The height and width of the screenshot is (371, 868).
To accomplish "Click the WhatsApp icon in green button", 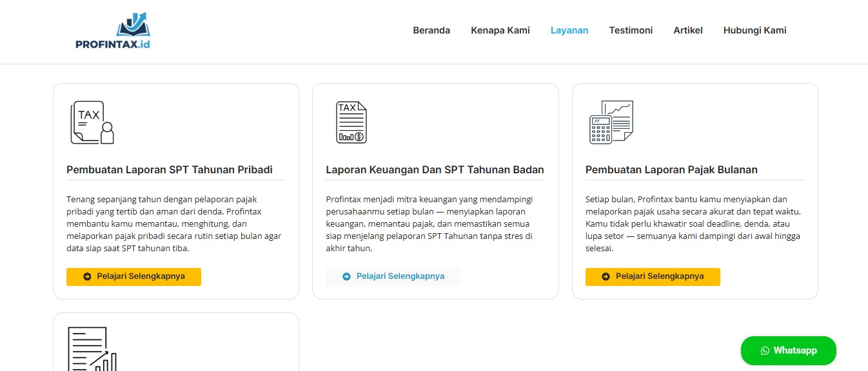I will coord(765,350).
